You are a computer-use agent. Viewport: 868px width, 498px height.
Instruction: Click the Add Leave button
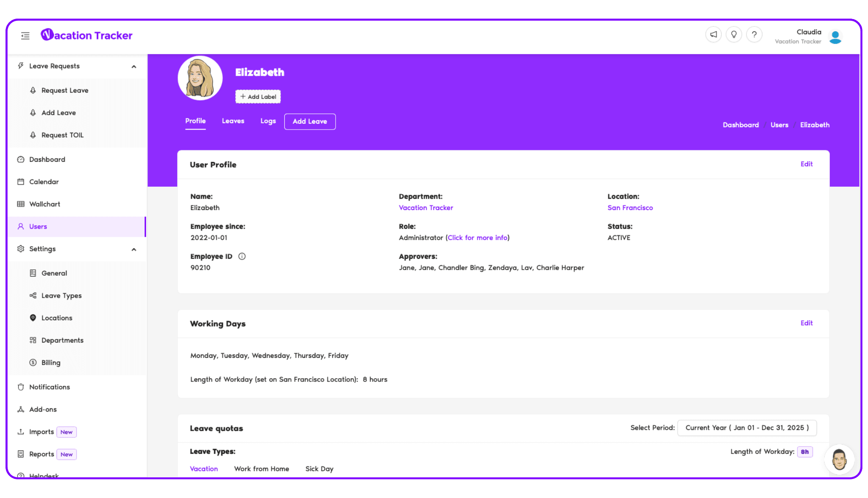pos(310,121)
